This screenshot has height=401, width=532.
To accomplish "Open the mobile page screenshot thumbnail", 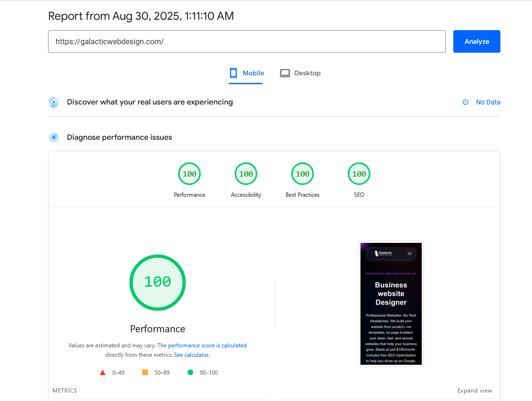I will (x=391, y=304).
